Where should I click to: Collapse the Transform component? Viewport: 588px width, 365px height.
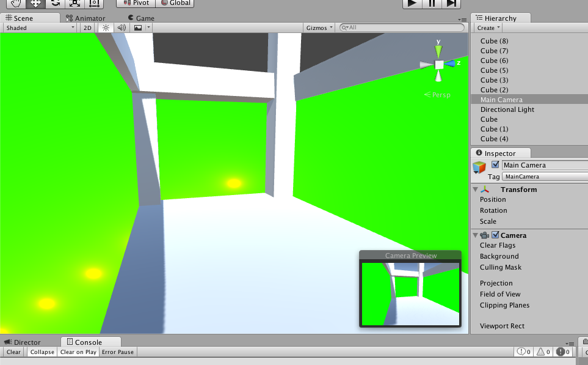coord(475,190)
